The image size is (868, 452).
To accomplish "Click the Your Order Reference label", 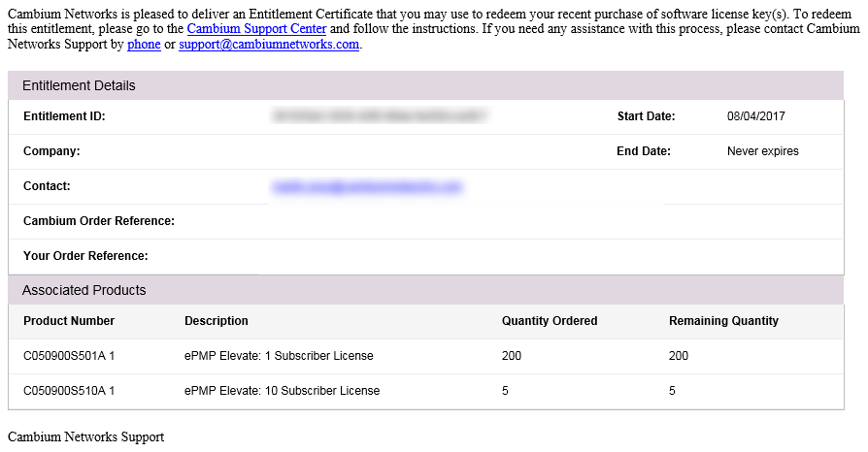I will (x=85, y=256).
